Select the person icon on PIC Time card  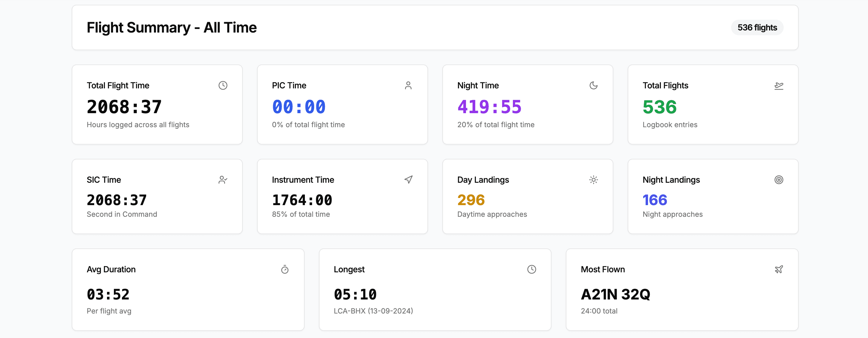(408, 85)
